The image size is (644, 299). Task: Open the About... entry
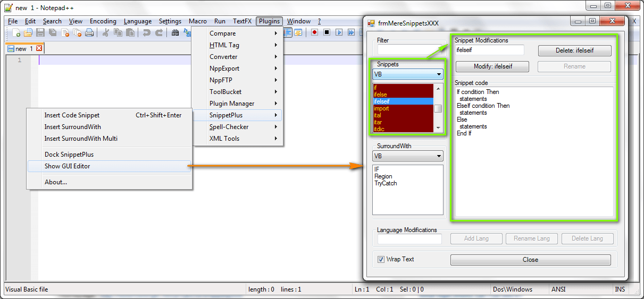pos(109,182)
